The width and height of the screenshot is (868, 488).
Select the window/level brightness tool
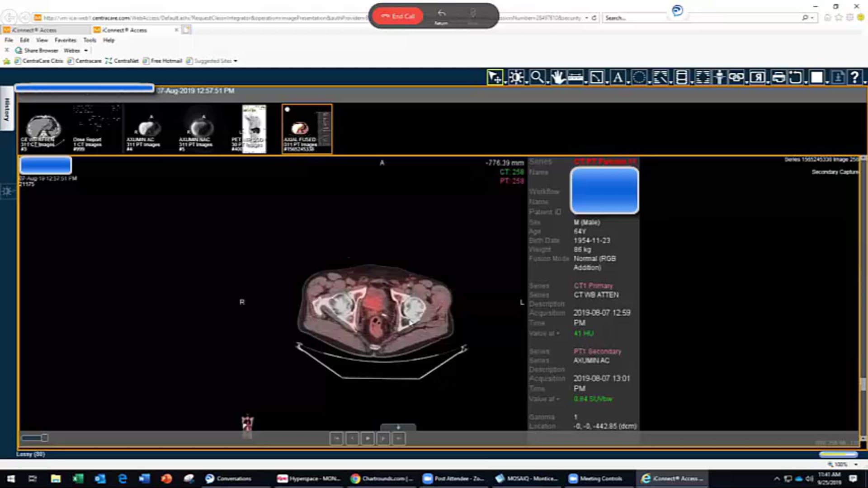(516, 77)
